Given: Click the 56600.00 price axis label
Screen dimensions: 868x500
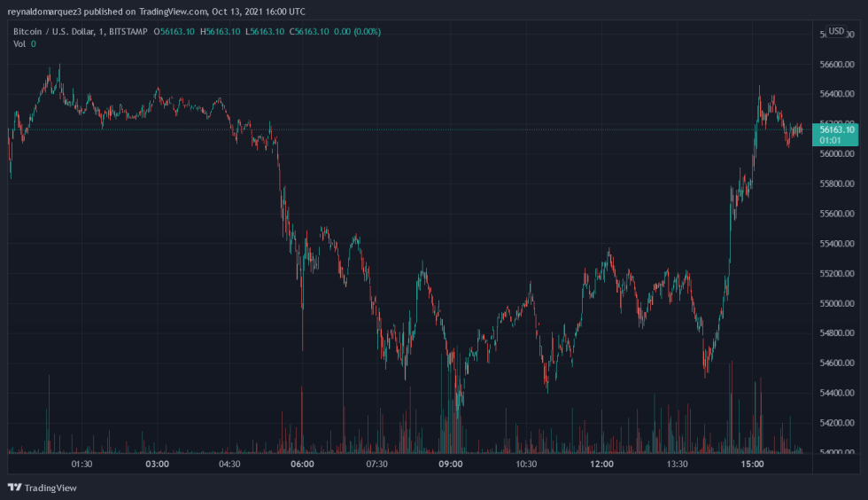Looking at the screenshot, I should 837,65.
